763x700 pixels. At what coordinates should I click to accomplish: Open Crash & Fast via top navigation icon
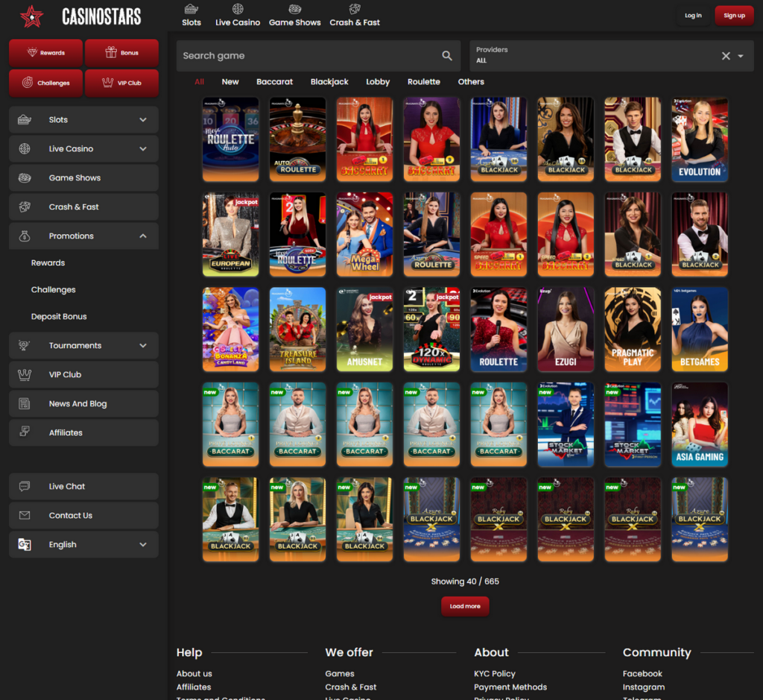click(x=355, y=9)
